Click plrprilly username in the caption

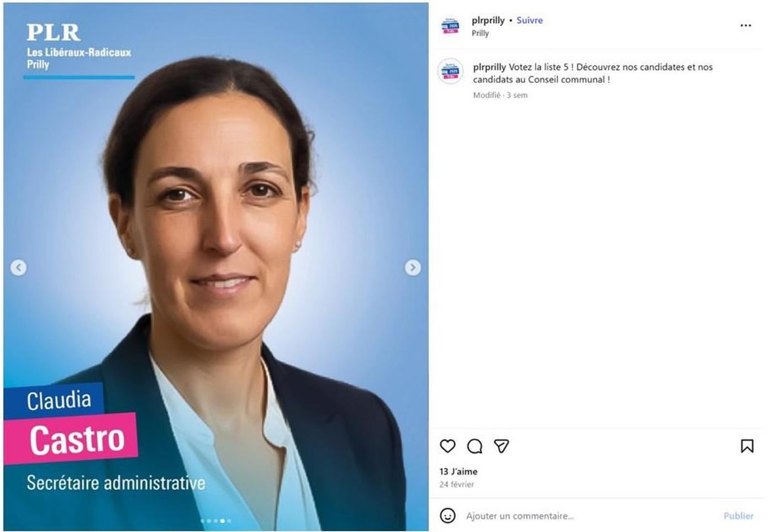point(490,67)
